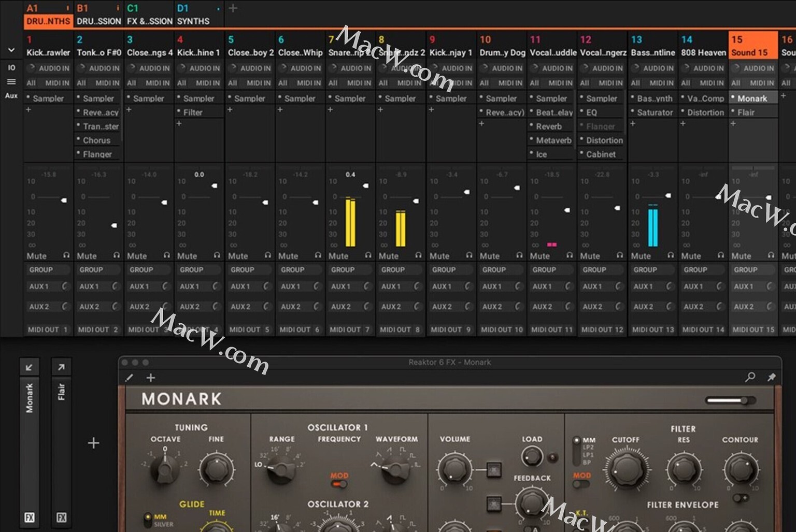Mute channel 7 Snare
The height and width of the screenshot is (532, 796).
338,256
